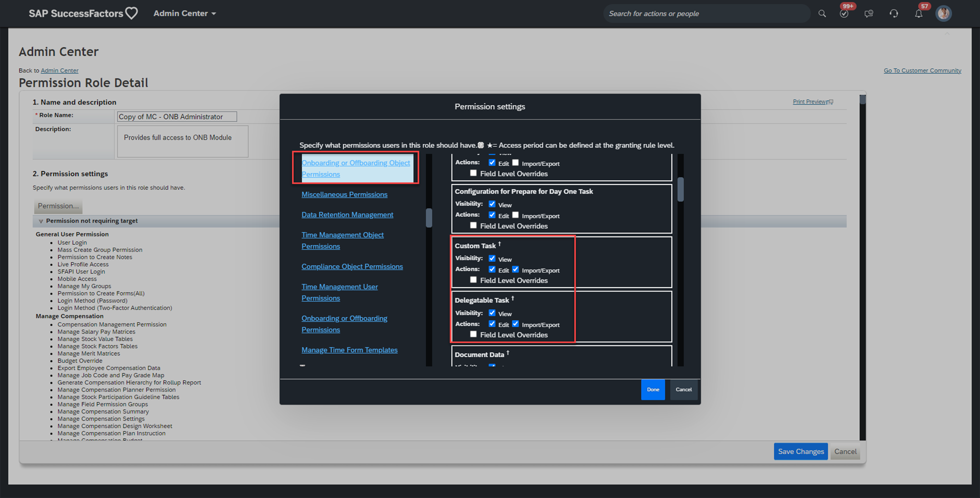This screenshot has height=498, width=980.
Task: Click the category list scrollbar thumb
Action: [429, 217]
